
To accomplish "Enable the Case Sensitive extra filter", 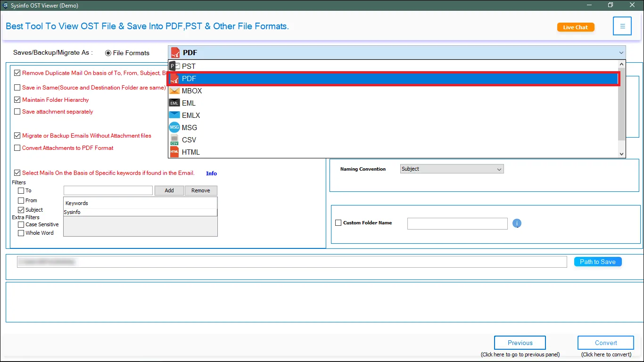I will click(x=21, y=225).
